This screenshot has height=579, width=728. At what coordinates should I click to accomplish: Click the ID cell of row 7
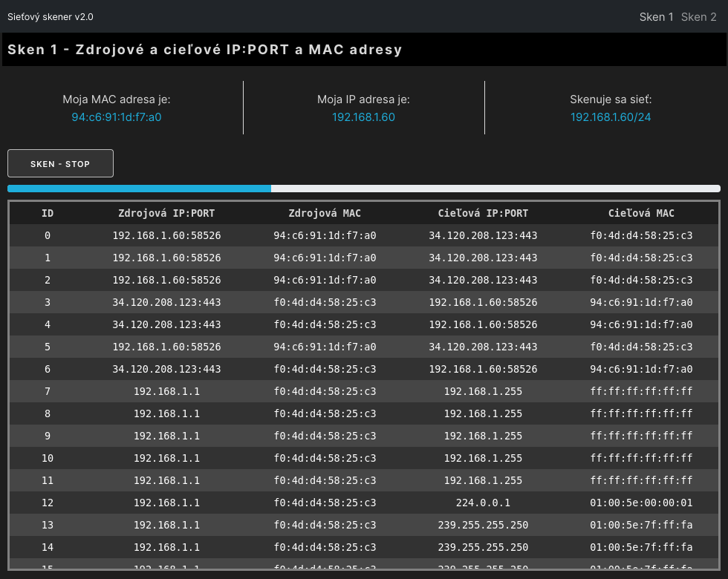[x=48, y=391]
